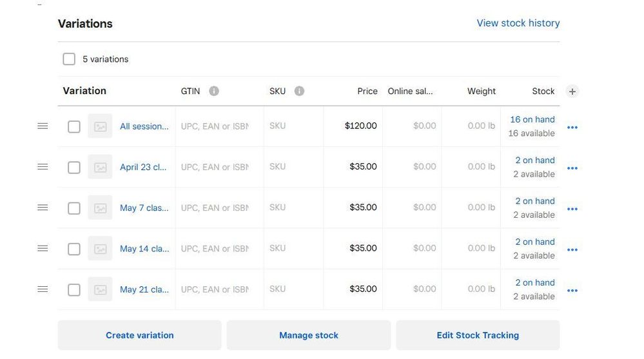Image resolution: width=644 pixels, height=359 pixels.
Task: Click the GTIN info icon
Action: 214,91
